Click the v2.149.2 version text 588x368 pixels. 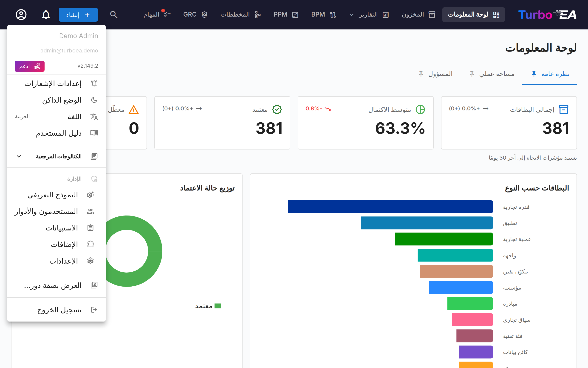pos(88,66)
